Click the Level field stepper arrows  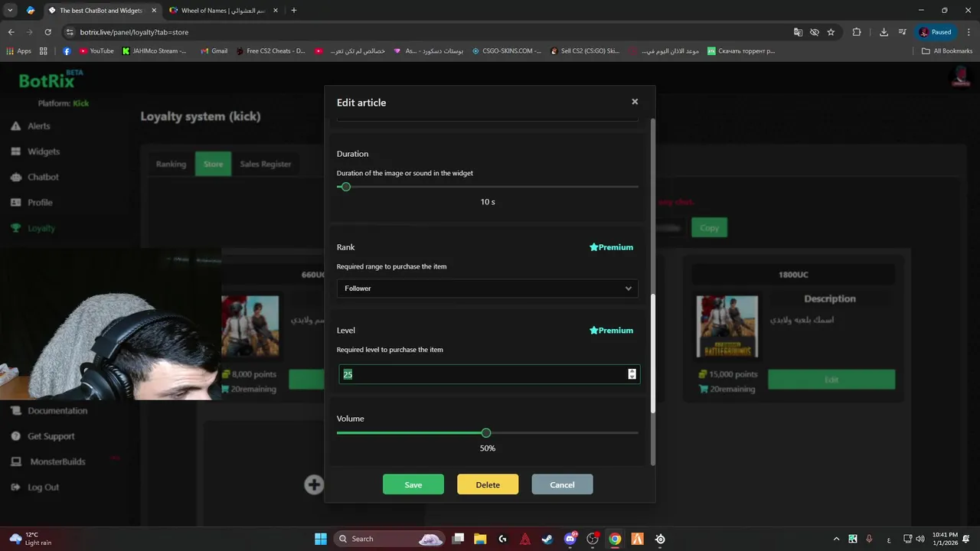pos(632,374)
